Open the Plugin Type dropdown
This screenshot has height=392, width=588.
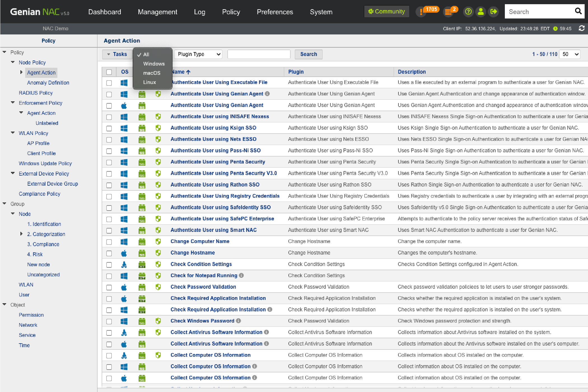[x=198, y=54]
